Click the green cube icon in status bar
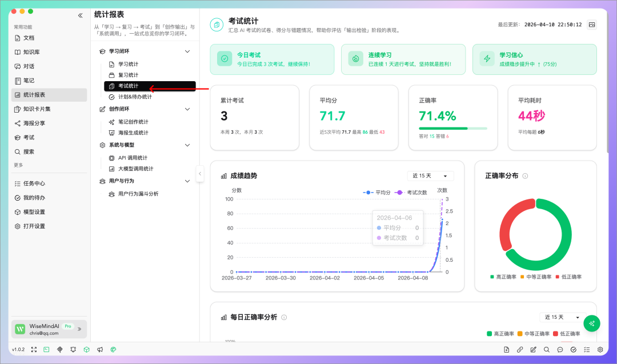617x364 pixels. 87,350
